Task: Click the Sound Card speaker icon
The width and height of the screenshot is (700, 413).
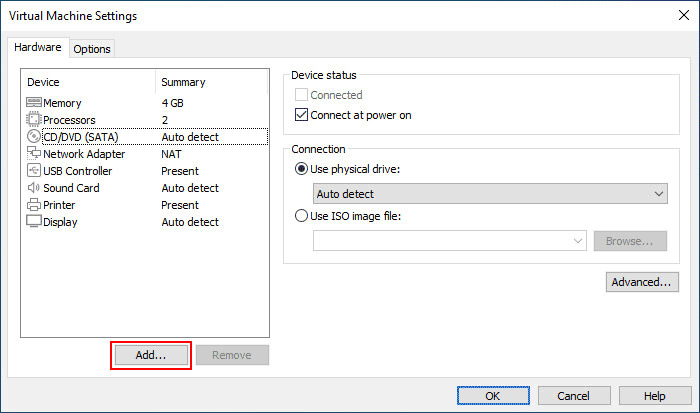Action: tap(34, 188)
